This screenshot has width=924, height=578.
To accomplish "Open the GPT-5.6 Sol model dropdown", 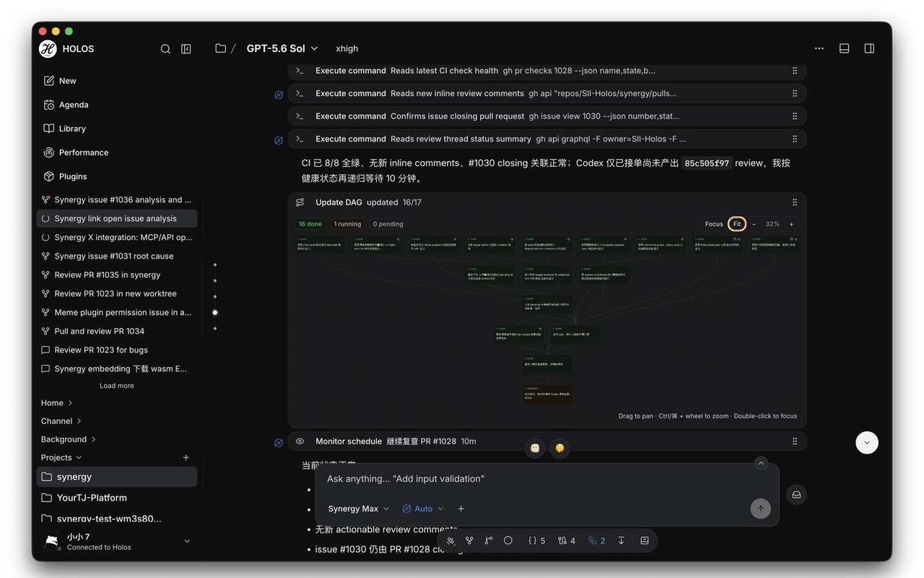I will (x=282, y=48).
